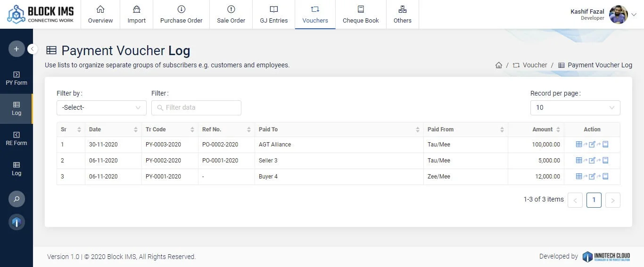This screenshot has height=267, width=644.
Task: Click the Voucher breadcrumb link
Action: tap(535, 65)
